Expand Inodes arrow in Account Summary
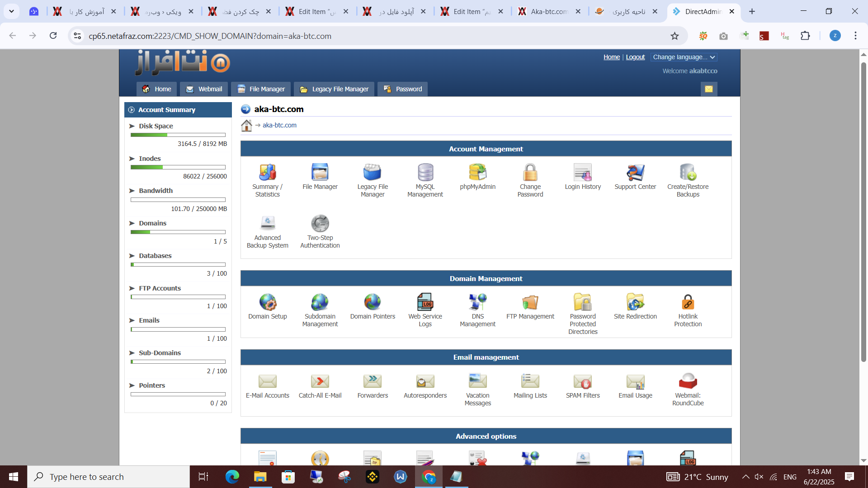 coord(132,159)
